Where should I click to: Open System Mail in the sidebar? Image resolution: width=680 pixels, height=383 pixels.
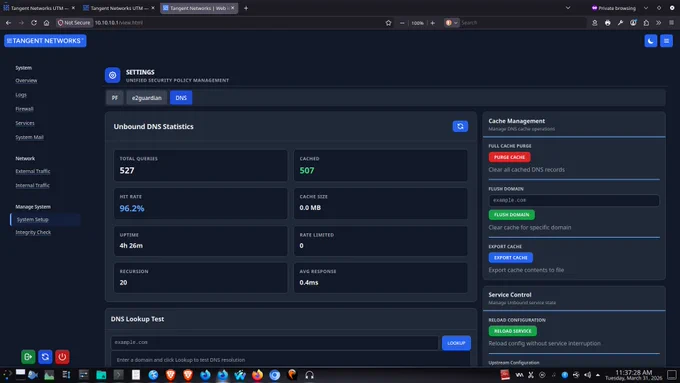pos(29,137)
